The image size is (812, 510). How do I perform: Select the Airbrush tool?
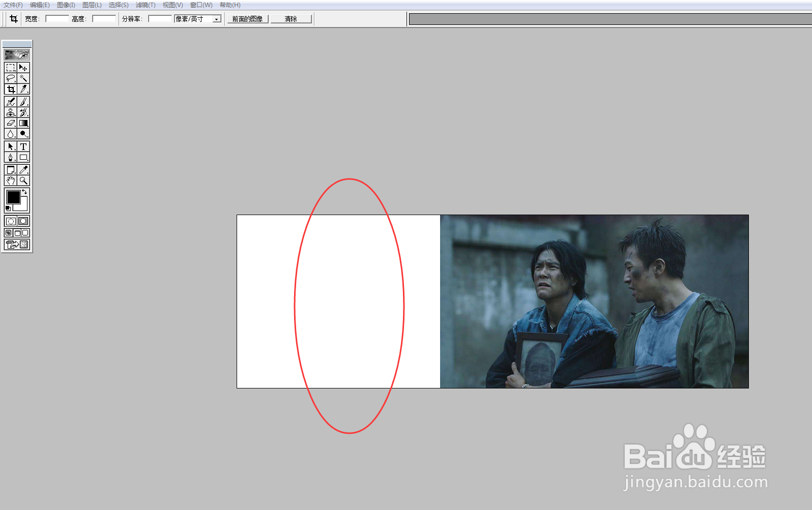click(11, 102)
